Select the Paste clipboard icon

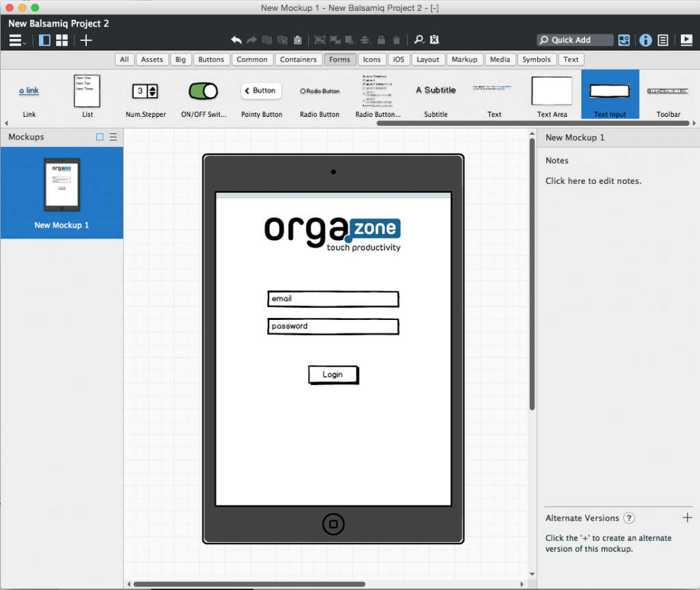297,40
